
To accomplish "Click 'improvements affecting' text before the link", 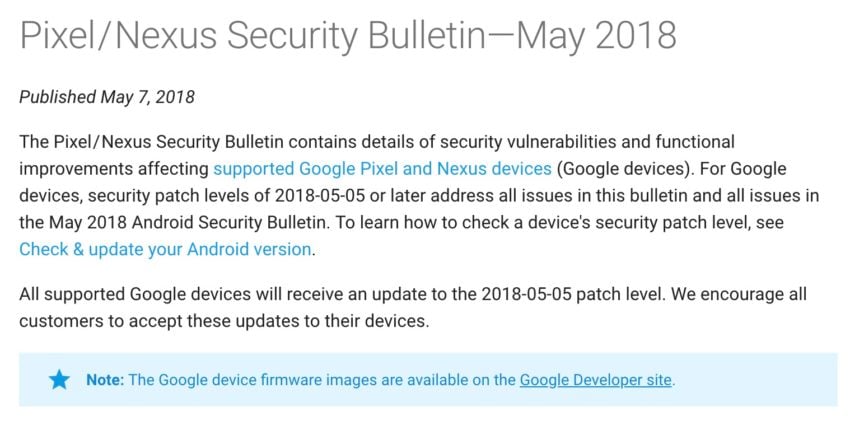I will point(114,169).
